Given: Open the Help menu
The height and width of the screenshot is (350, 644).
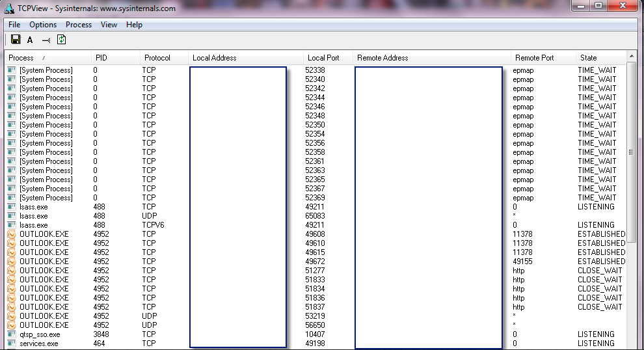Looking at the screenshot, I should point(134,25).
